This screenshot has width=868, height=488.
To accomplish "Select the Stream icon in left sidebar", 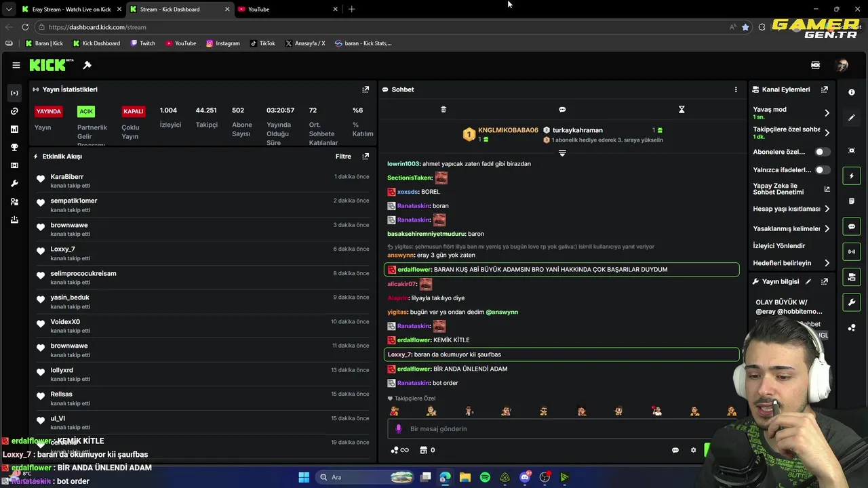I will pyautogui.click(x=14, y=93).
